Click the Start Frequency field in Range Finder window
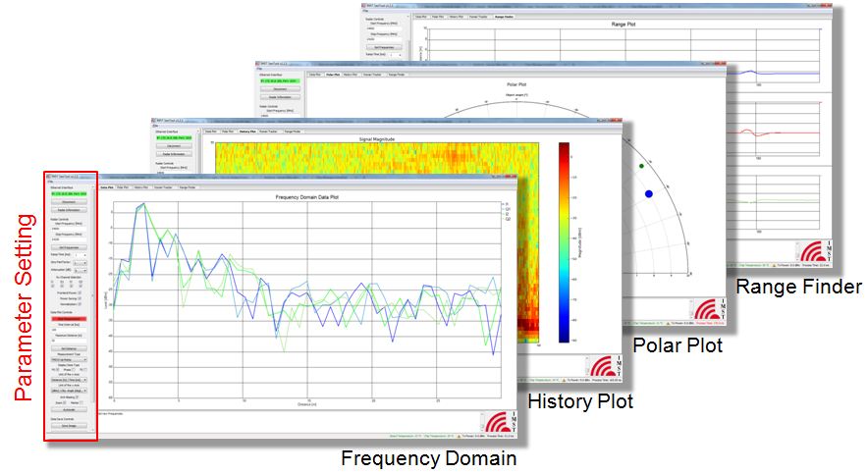The image size is (868, 475). coord(384,28)
